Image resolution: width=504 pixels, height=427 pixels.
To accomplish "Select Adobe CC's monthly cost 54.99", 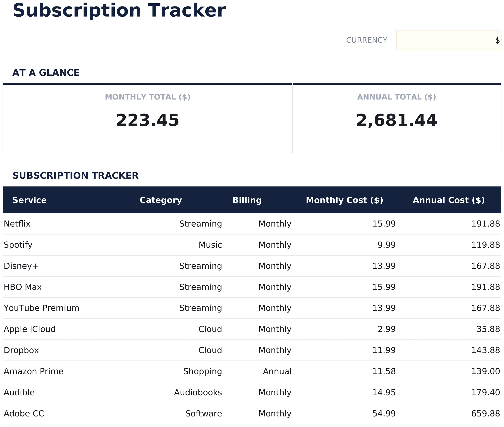I will 384,413.
